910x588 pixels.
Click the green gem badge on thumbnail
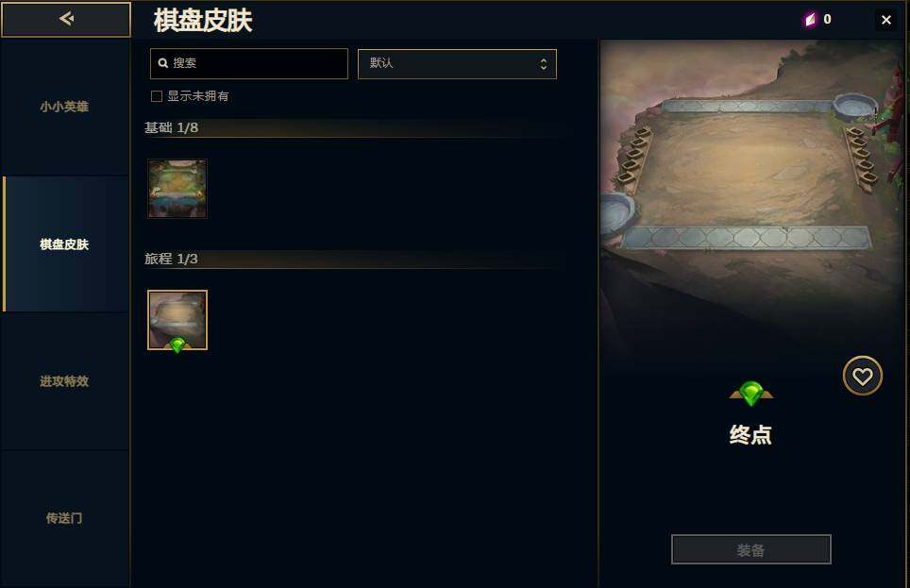177,344
